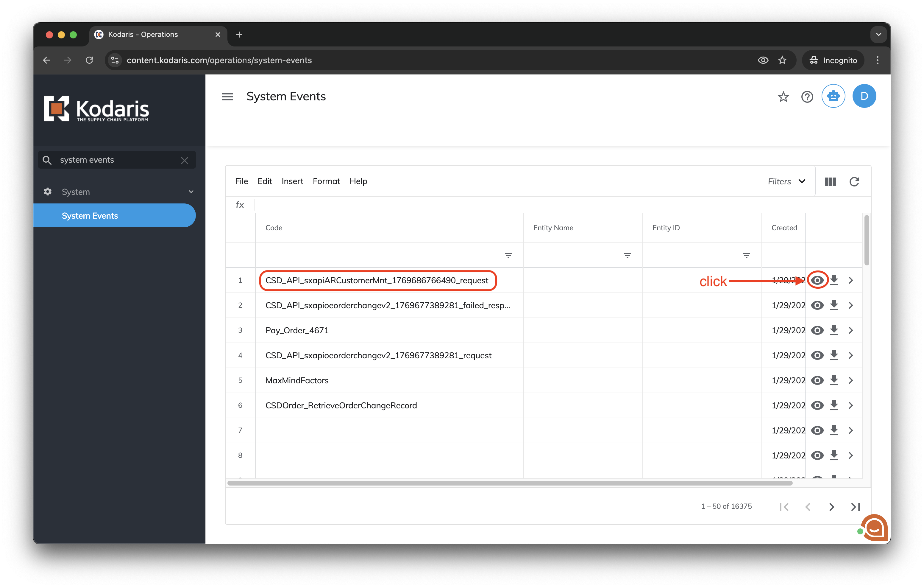Viewport: 924px width, 588px height.
Task: Click the horizontal scrollbar of the grid
Action: tap(510, 483)
